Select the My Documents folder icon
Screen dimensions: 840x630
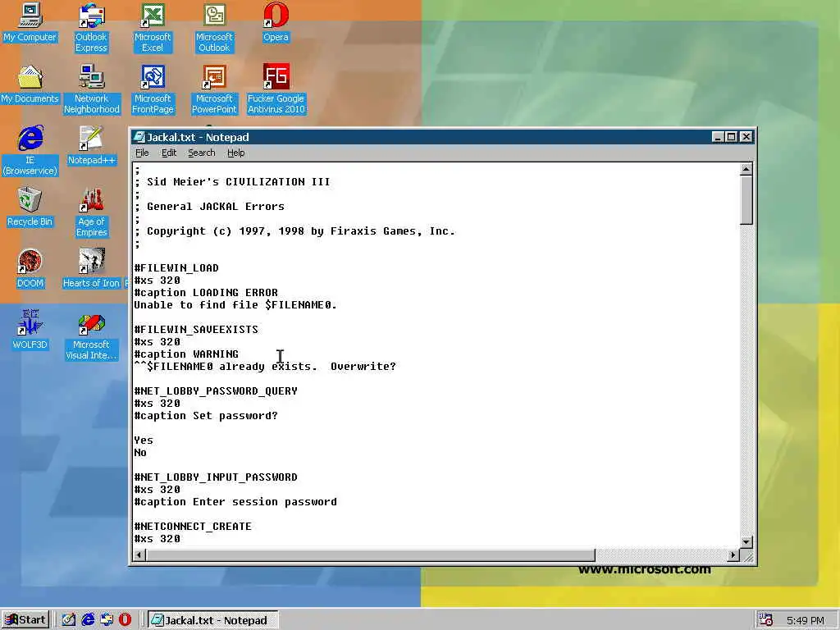(30, 84)
